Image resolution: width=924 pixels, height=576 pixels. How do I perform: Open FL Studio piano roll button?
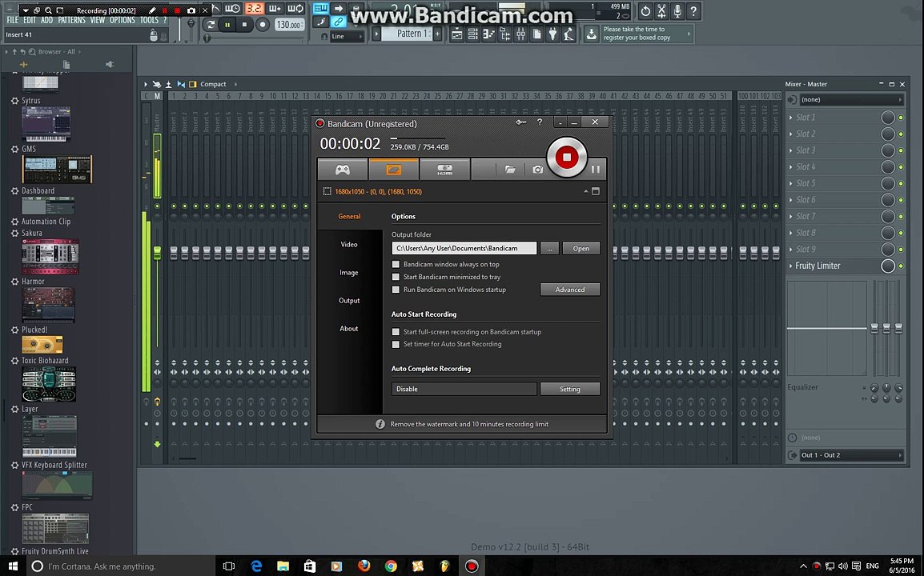488,34
